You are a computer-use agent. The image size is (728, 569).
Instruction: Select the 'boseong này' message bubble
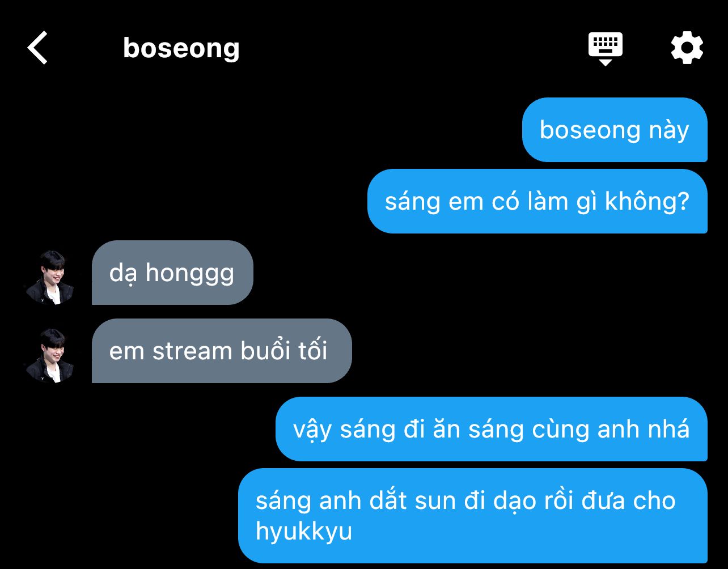(x=615, y=130)
